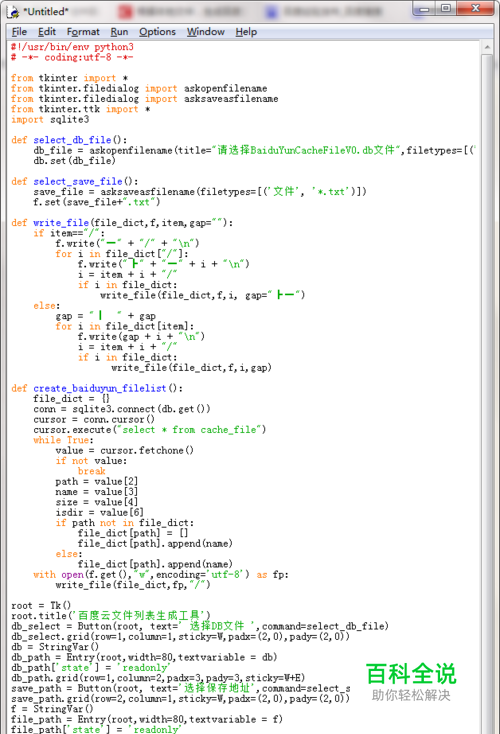Open the Edit menu
The image size is (500, 734).
pos(47,32)
